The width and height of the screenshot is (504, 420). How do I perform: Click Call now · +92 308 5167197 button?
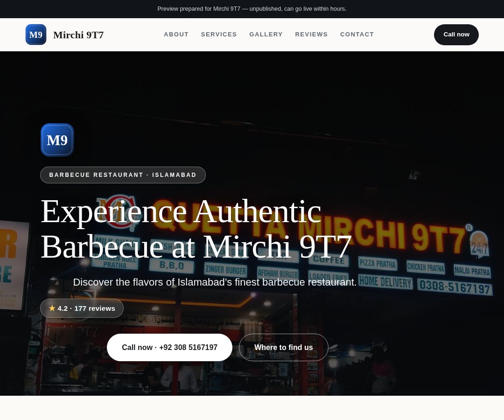click(x=169, y=347)
